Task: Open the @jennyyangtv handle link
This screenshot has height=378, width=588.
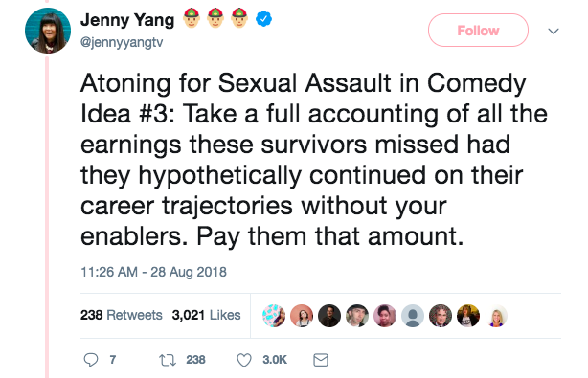Action: tap(122, 42)
